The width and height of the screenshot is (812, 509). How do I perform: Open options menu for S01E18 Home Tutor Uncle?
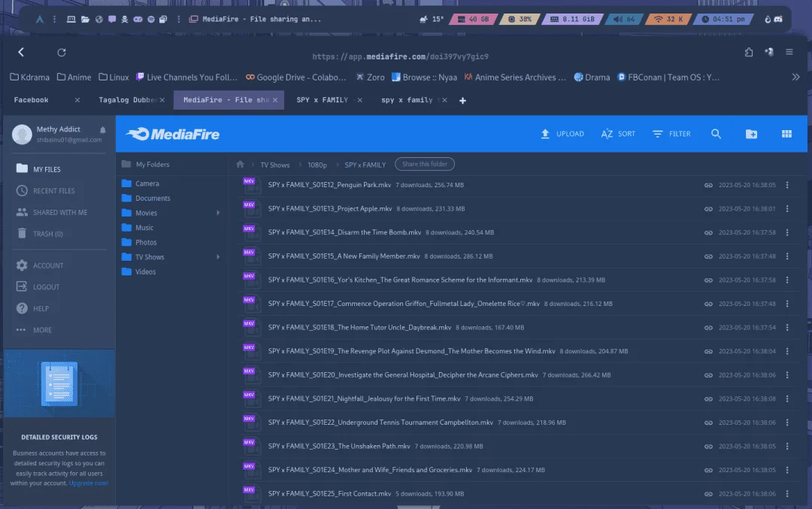tap(787, 327)
